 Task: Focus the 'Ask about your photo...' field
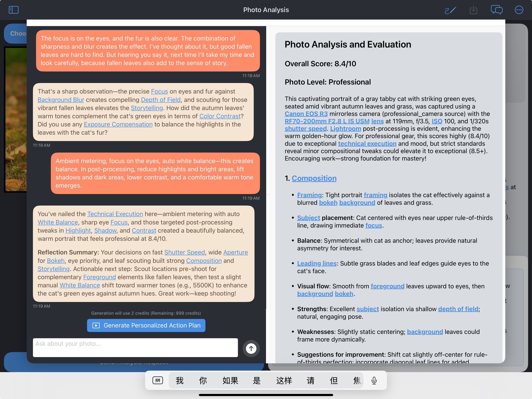(135, 348)
